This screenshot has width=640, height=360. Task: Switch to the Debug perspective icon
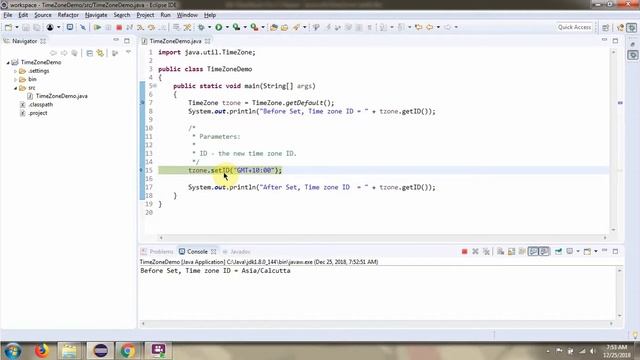631,27
